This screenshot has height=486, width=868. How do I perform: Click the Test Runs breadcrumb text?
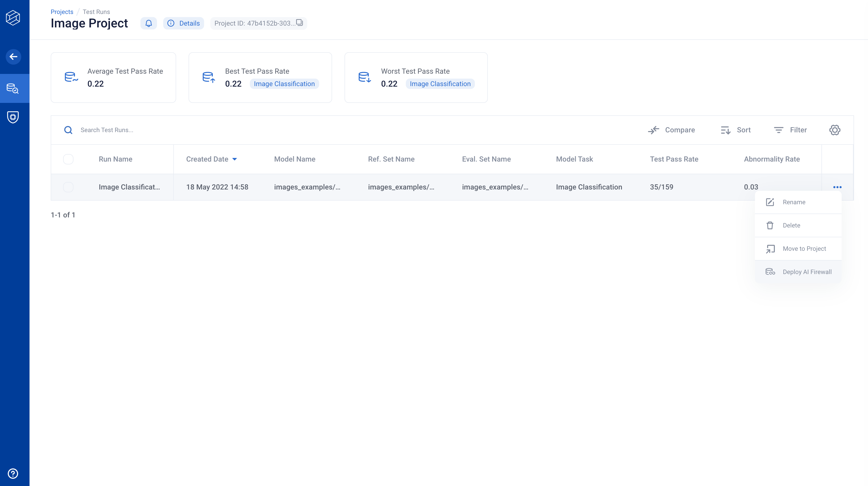(96, 12)
